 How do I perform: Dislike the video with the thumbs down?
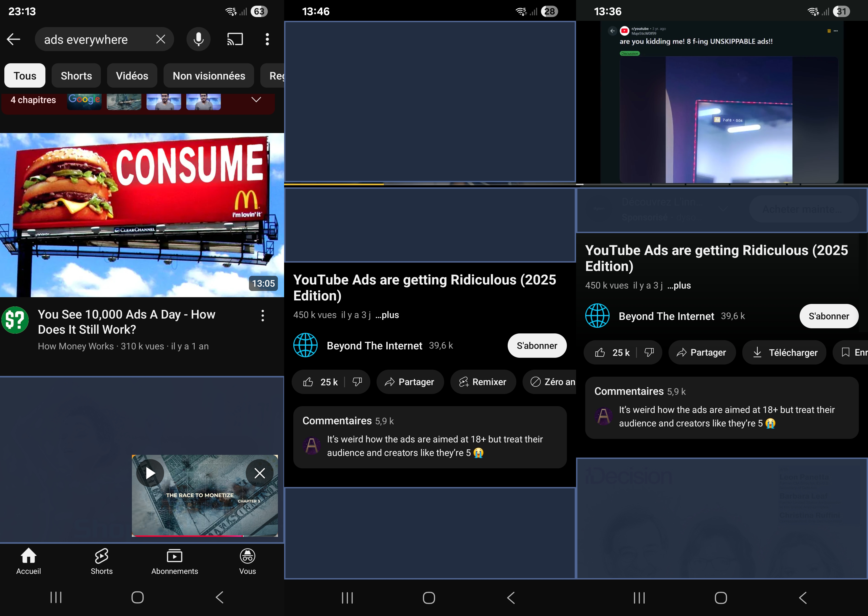coord(357,382)
